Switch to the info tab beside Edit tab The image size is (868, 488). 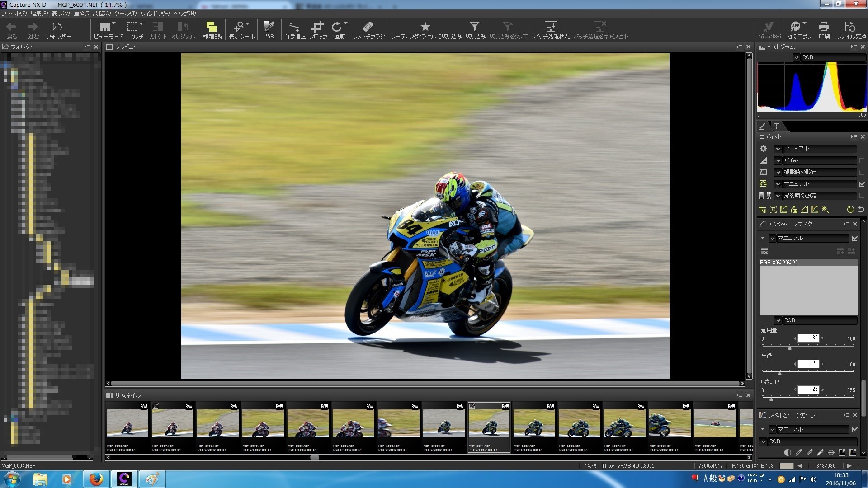pos(776,127)
